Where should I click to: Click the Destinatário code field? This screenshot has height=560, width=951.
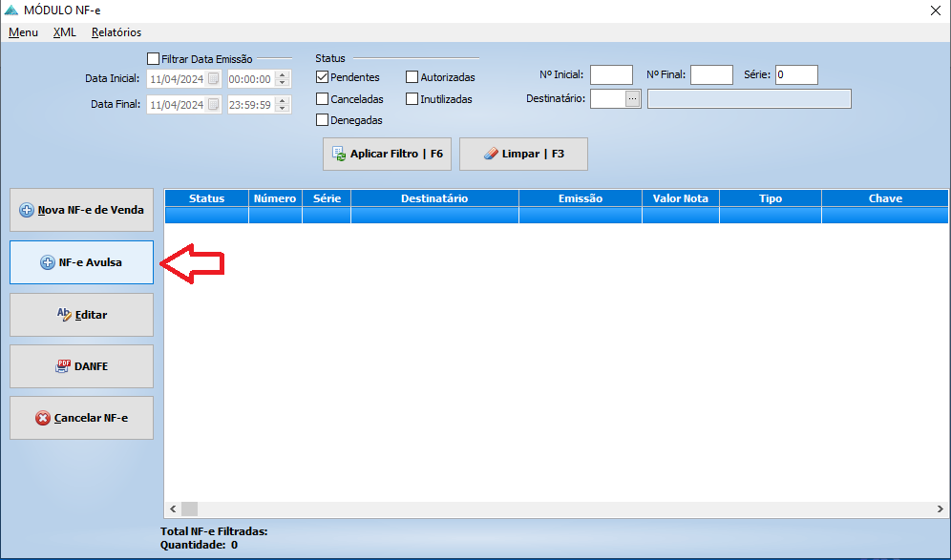tap(607, 99)
